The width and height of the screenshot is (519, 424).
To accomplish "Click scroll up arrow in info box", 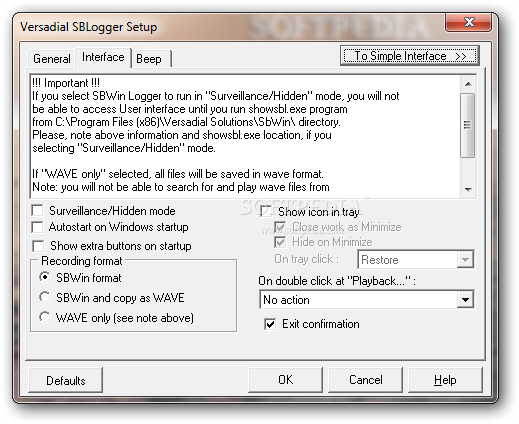I will tap(468, 84).
